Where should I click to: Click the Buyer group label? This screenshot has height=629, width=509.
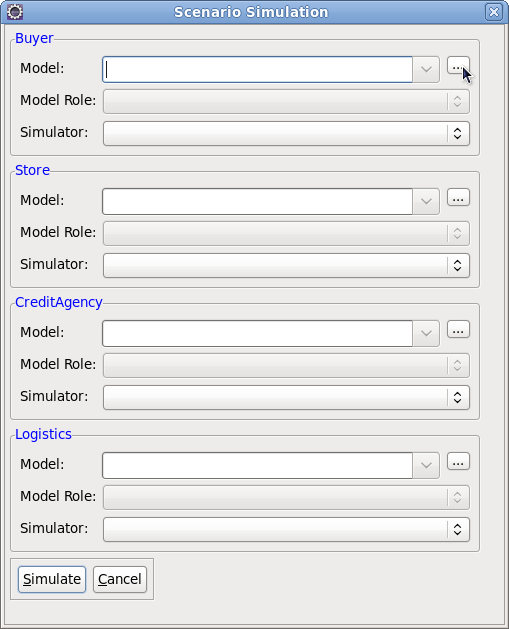coord(34,38)
